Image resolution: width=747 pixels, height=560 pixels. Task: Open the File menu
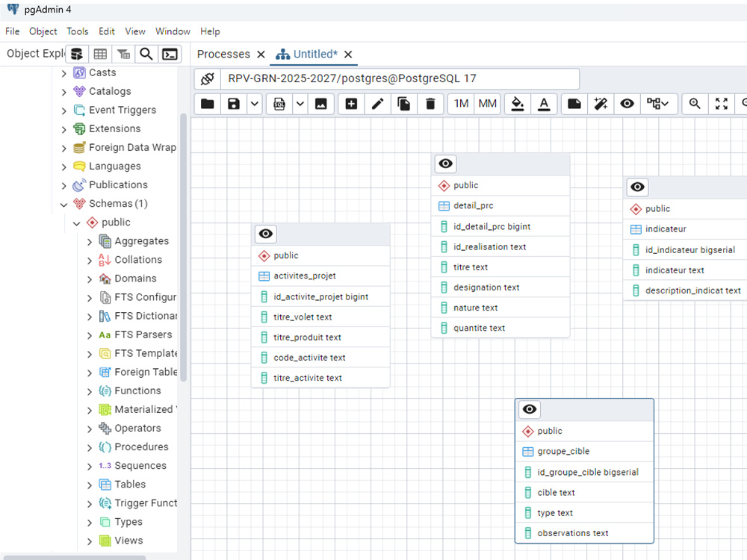13,31
